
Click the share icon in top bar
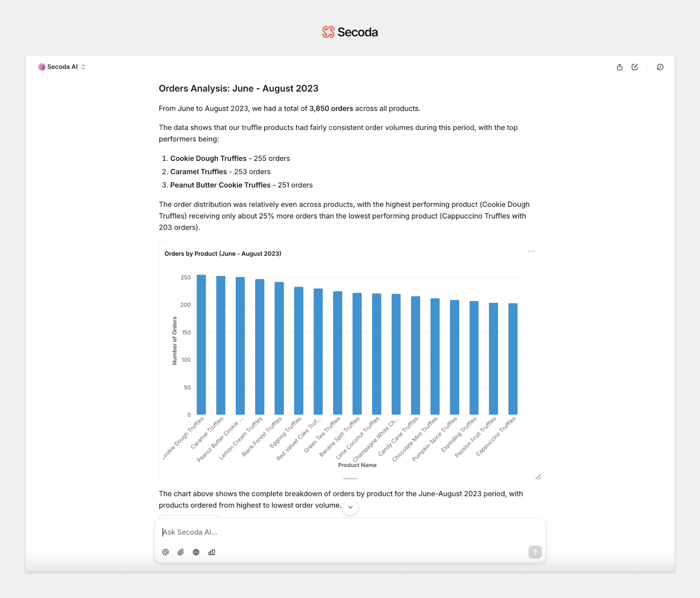[619, 67]
